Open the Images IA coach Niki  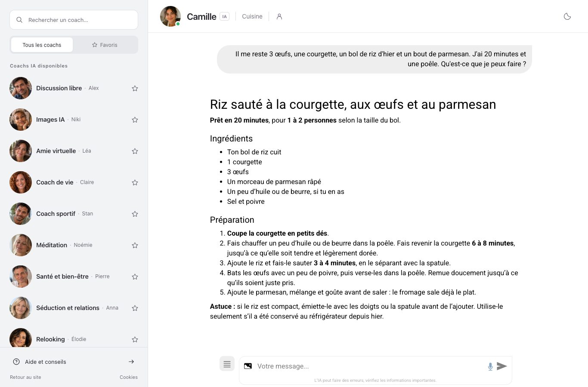[74, 120]
